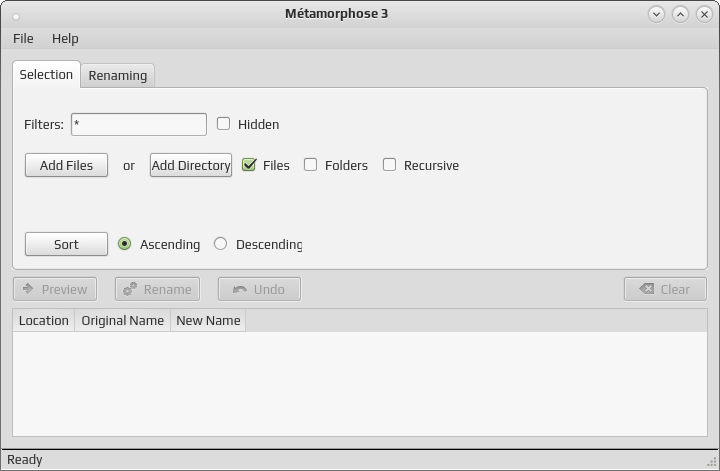Switch to the Selection tab
The image size is (720, 471).
[x=46, y=74]
